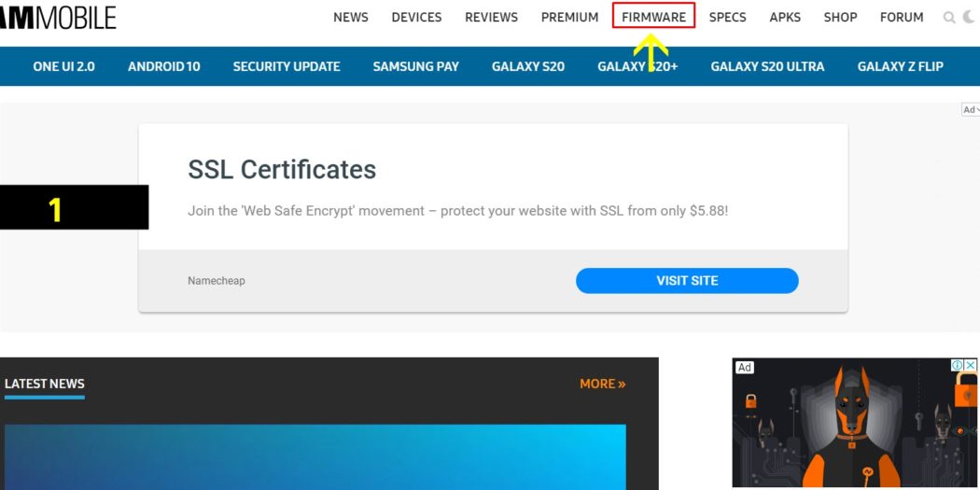Toggle dark mode moon icon
980x490 pixels.
970,17
